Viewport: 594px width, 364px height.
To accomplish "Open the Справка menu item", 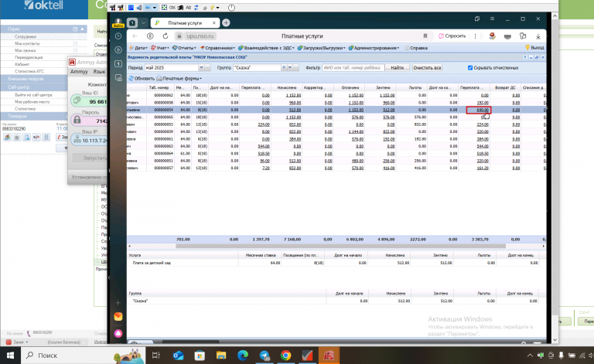I will point(416,48).
